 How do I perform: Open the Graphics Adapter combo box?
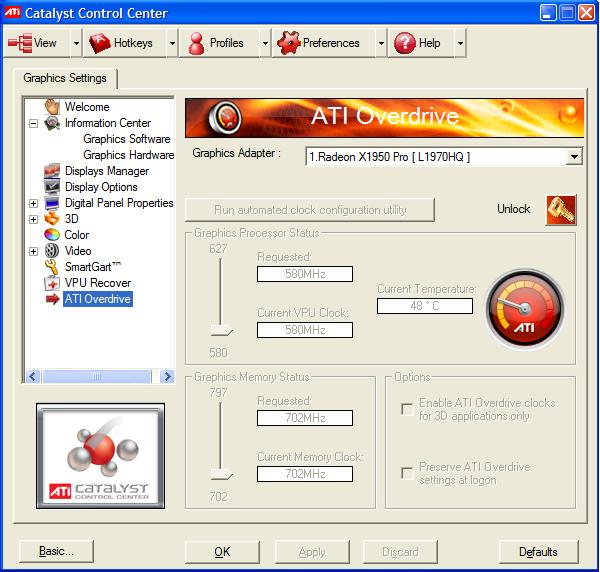[444, 156]
